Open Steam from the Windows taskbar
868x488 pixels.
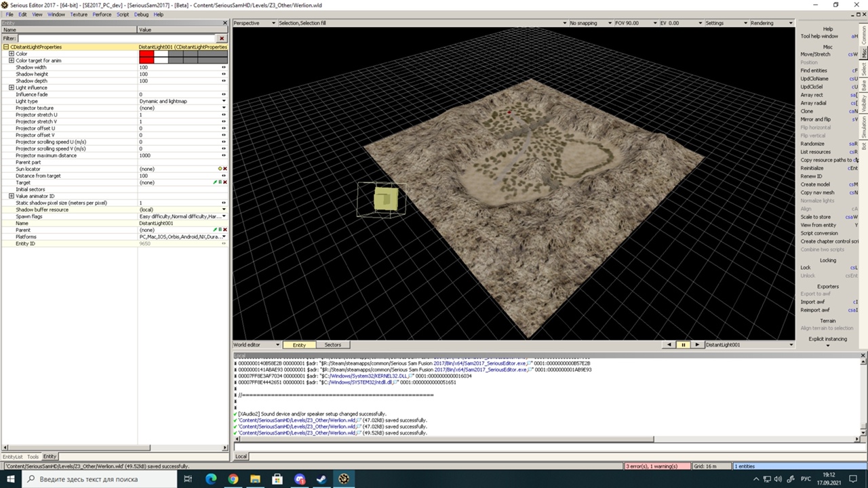322,479
